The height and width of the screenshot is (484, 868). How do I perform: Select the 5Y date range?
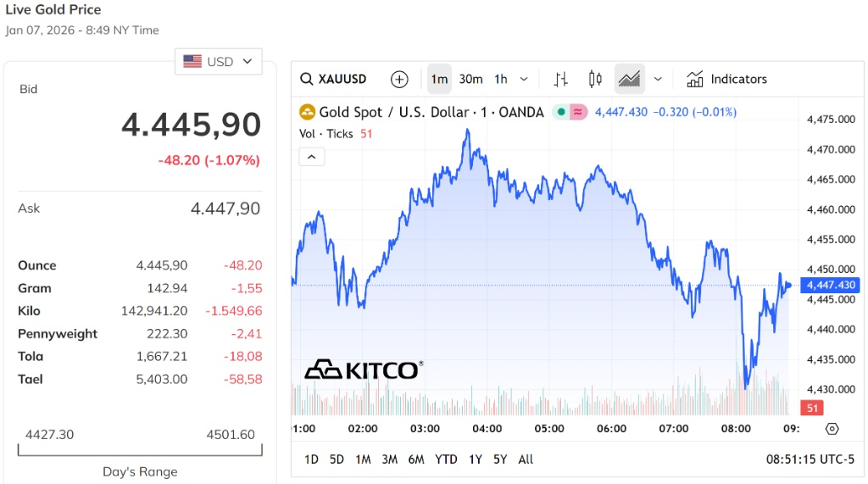[500, 459]
